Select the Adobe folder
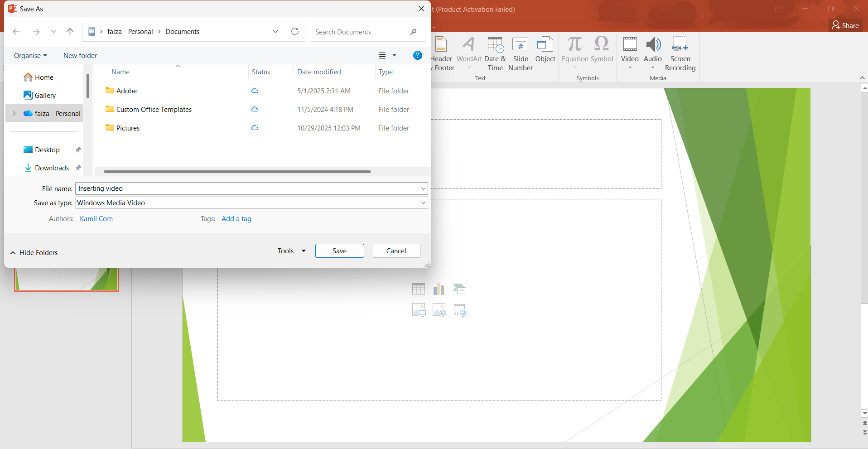The image size is (868, 449). 126,91
